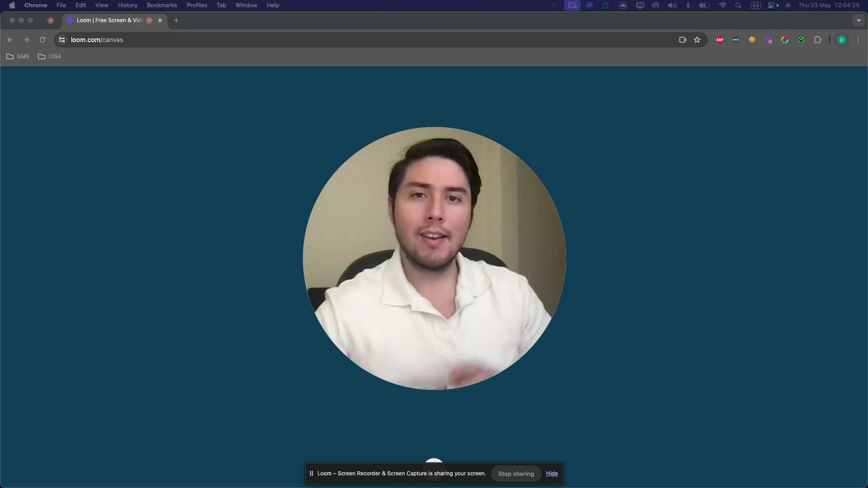Open the Chrome profile D avatar
This screenshot has width=868, height=488.
[842, 39]
